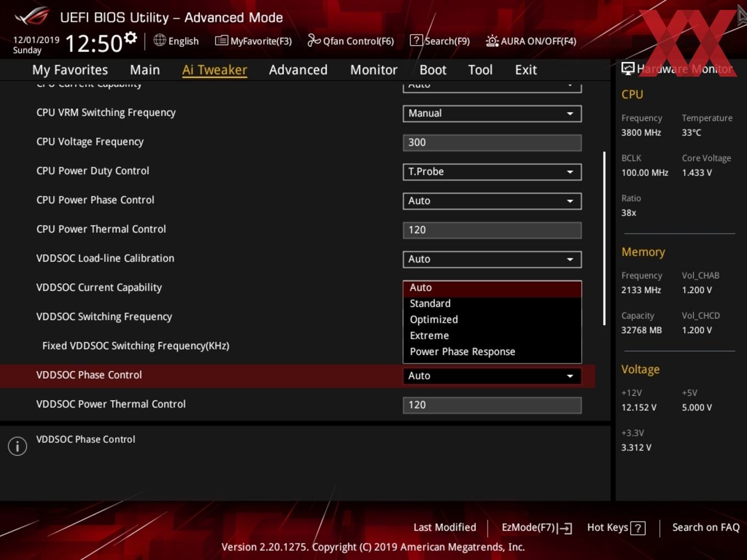Click the Hot Keys question mark box
The width and height of the screenshot is (747, 560).
coord(638,528)
